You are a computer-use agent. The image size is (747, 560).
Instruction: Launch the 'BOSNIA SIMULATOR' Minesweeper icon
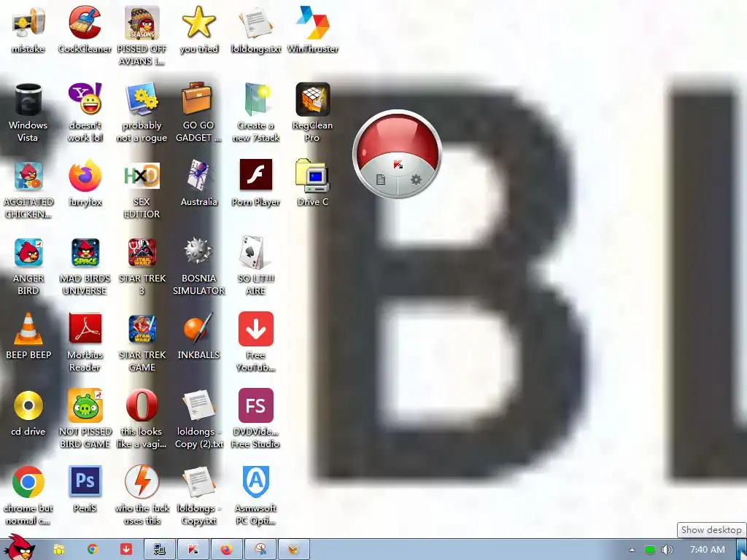pyautogui.click(x=198, y=252)
